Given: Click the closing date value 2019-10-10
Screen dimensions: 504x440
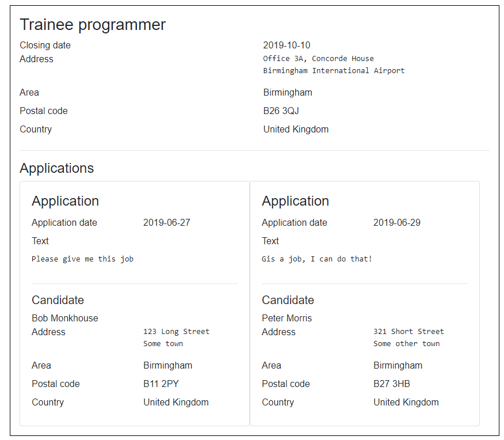Looking at the screenshot, I should (287, 45).
